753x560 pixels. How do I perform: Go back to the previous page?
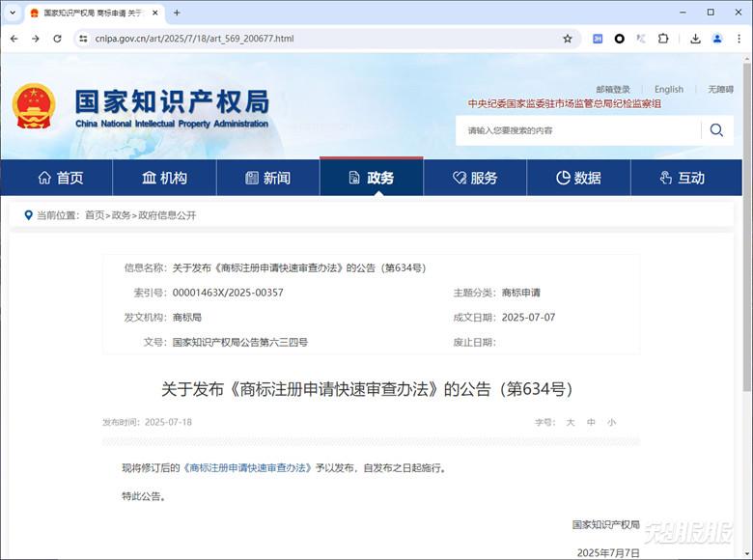coord(14,39)
